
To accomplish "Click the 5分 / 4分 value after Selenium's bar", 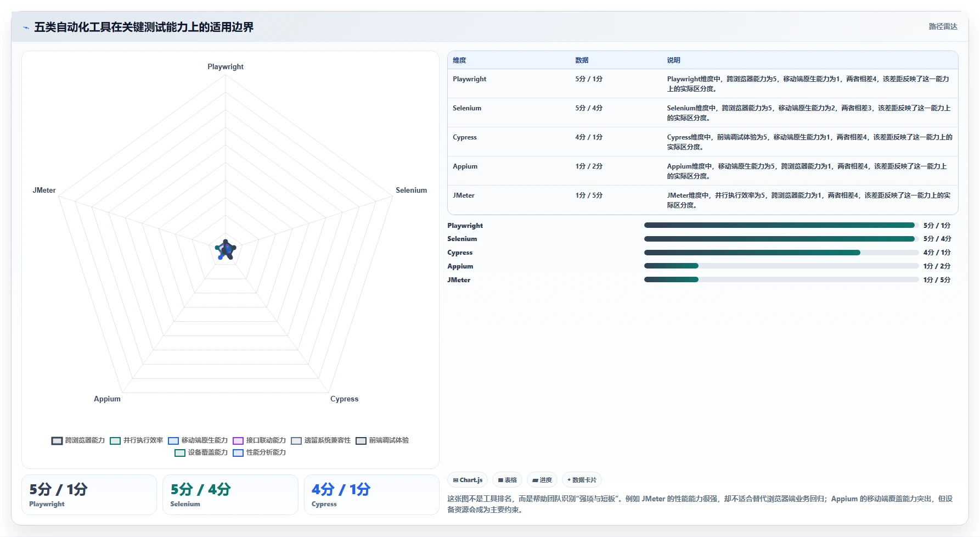I will pos(937,239).
